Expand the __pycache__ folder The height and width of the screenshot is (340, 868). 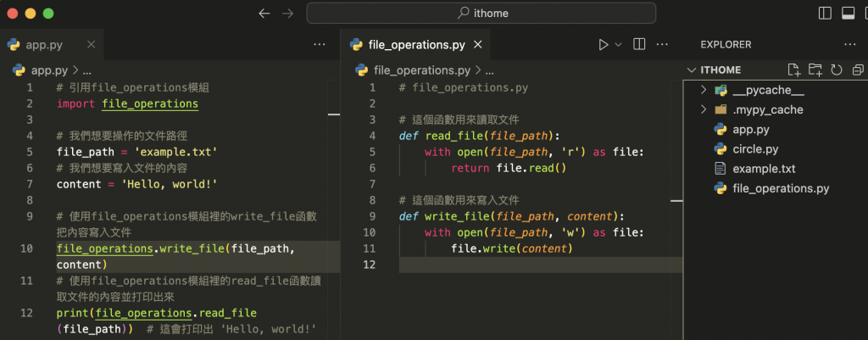(x=704, y=90)
